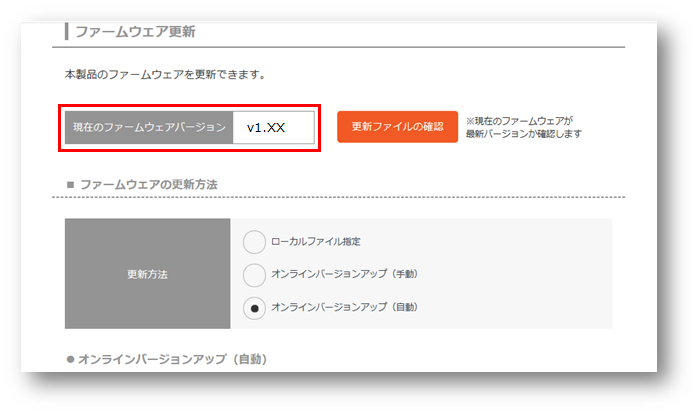Image resolution: width=699 pixels, height=414 pixels.
Task: Click the ローカルファイル指定 label text
Action: point(316,242)
